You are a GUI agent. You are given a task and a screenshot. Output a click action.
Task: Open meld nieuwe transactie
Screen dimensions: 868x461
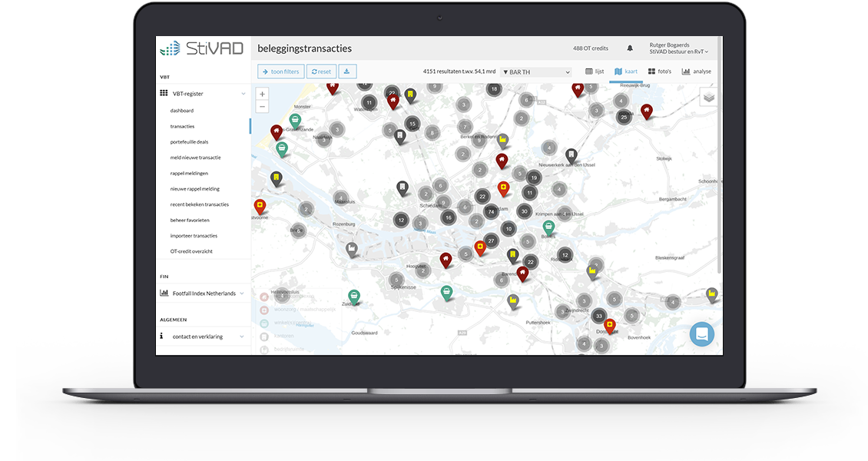click(195, 158)
